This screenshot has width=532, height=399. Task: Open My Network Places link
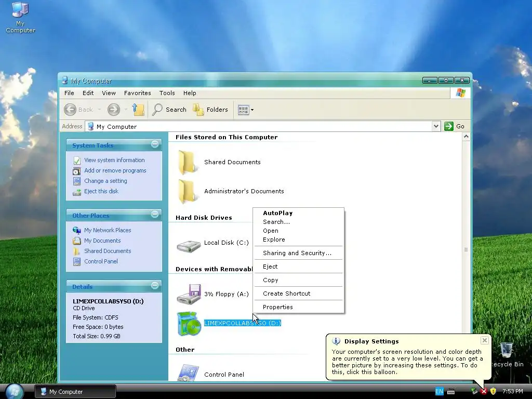[x=108, y=230]
